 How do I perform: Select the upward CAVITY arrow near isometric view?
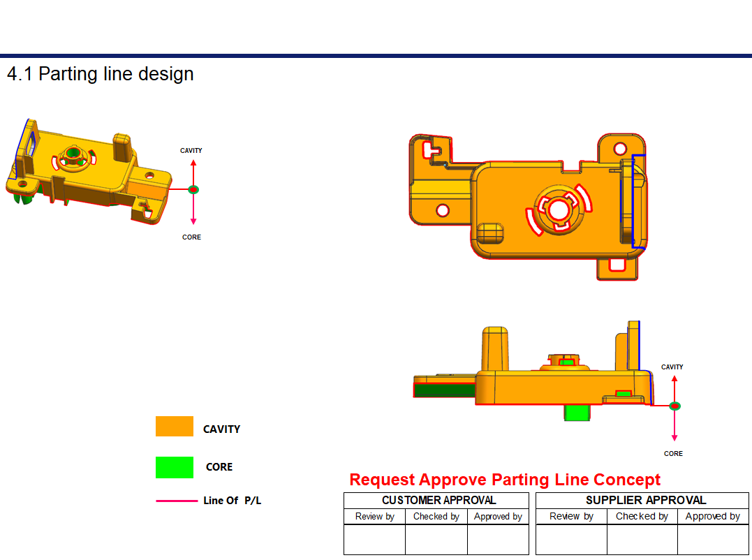coord(193,170)
